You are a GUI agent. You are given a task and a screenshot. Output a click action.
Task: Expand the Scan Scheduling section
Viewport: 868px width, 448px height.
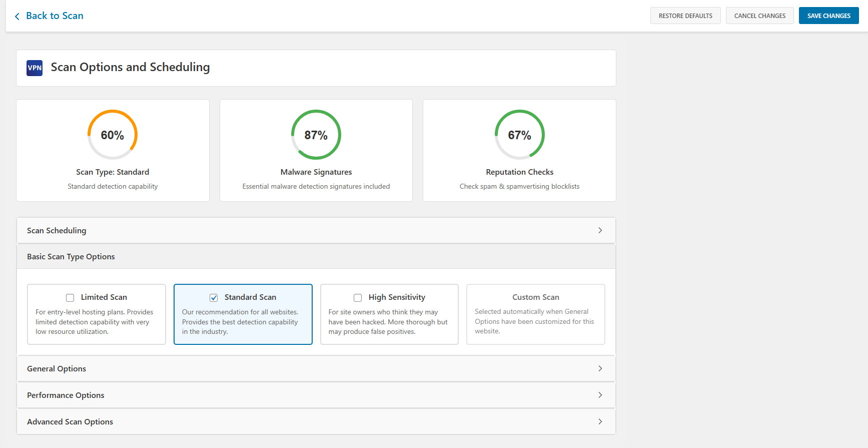tap(316, 230)
